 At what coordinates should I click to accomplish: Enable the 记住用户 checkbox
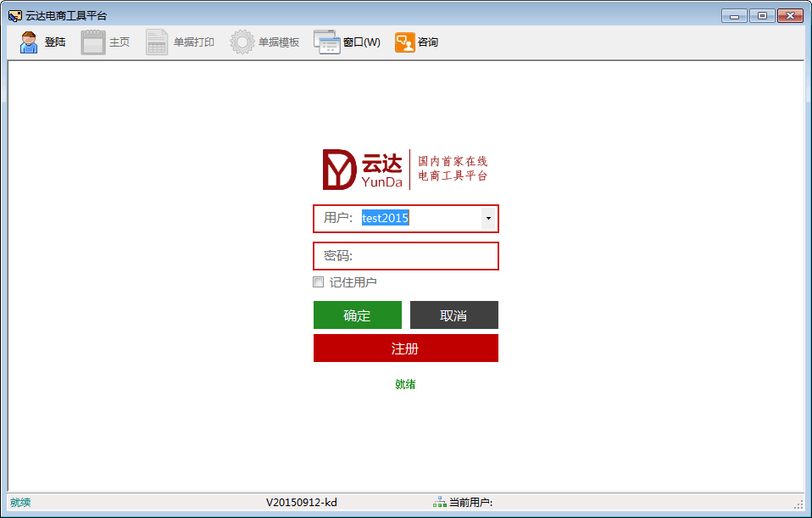tap(319, 282)
